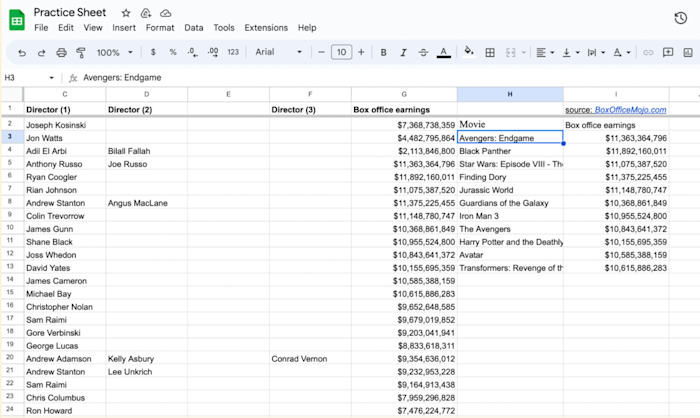Screen dimensions: 700x418
Task: Open the Data menu
Action: click(x=194, y=28)
